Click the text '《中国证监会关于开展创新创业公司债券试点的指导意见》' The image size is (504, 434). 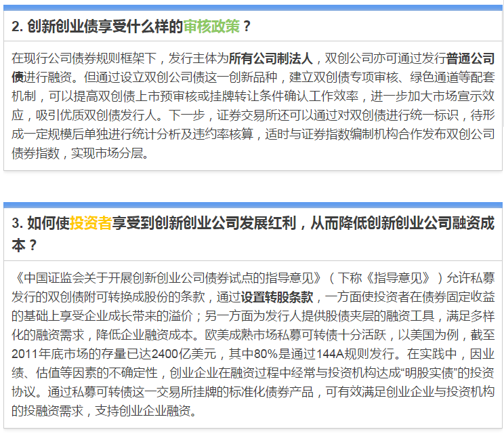[166, 278]
